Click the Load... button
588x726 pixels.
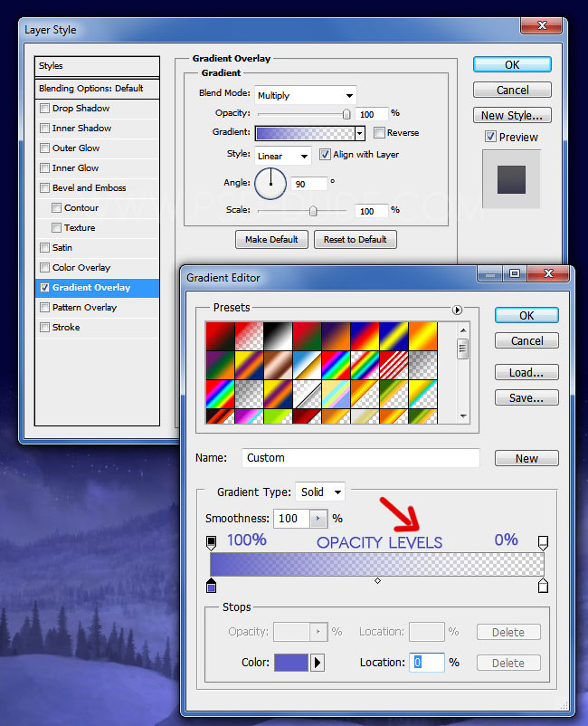526,372
